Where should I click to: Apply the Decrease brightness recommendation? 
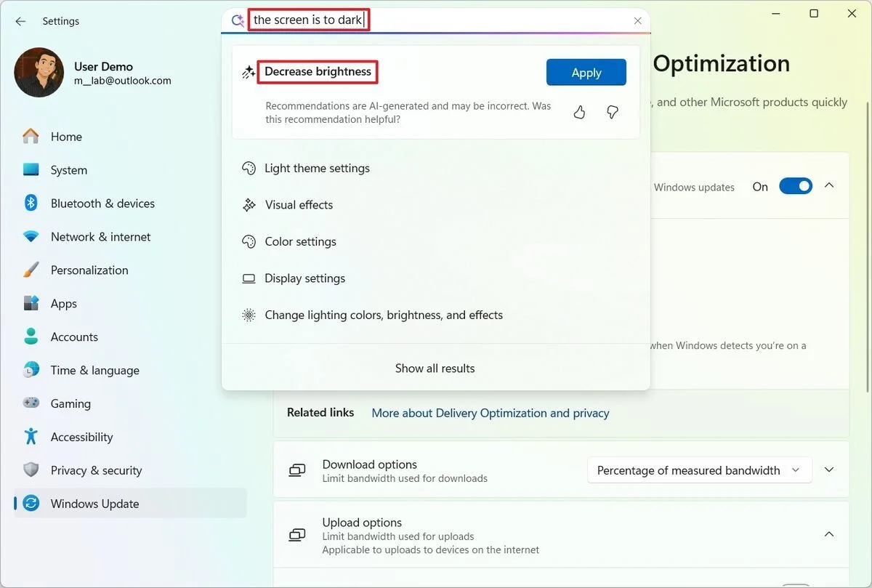[x=586, y=73]
